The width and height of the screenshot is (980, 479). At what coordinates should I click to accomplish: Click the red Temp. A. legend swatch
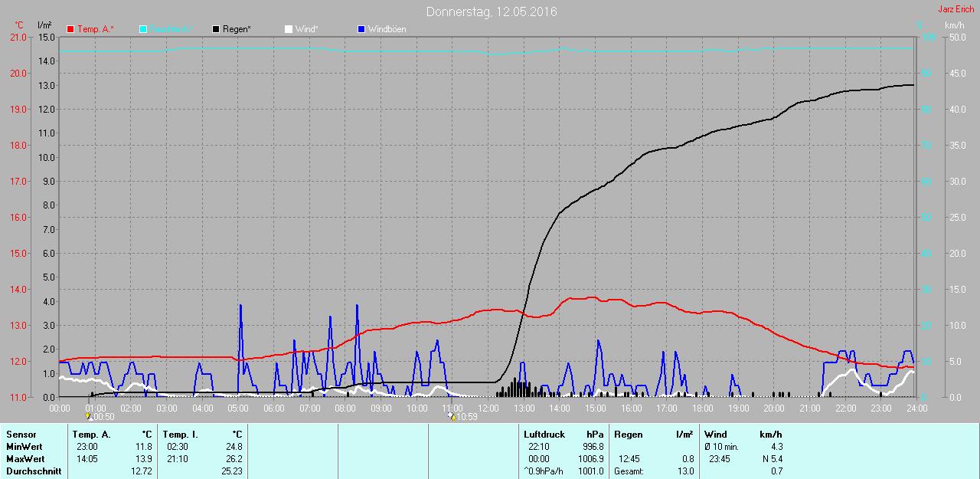click(x=70, y=29)
